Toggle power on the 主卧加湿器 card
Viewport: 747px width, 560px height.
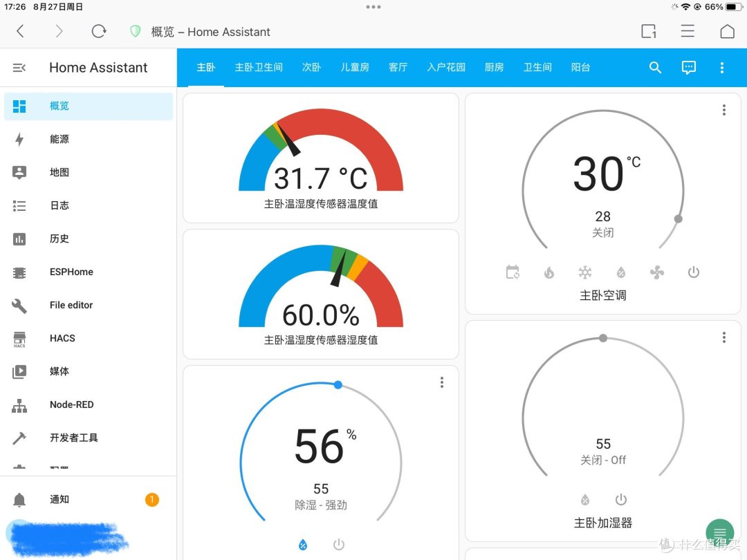[x=620, y=499]
